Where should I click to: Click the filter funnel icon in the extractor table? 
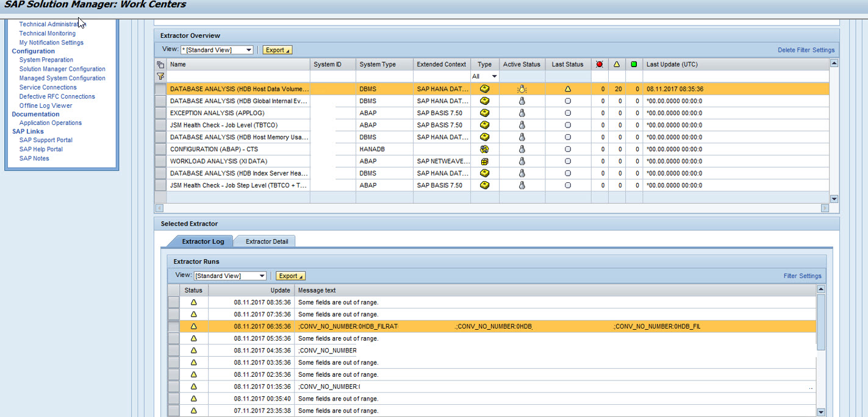[160, 76]
